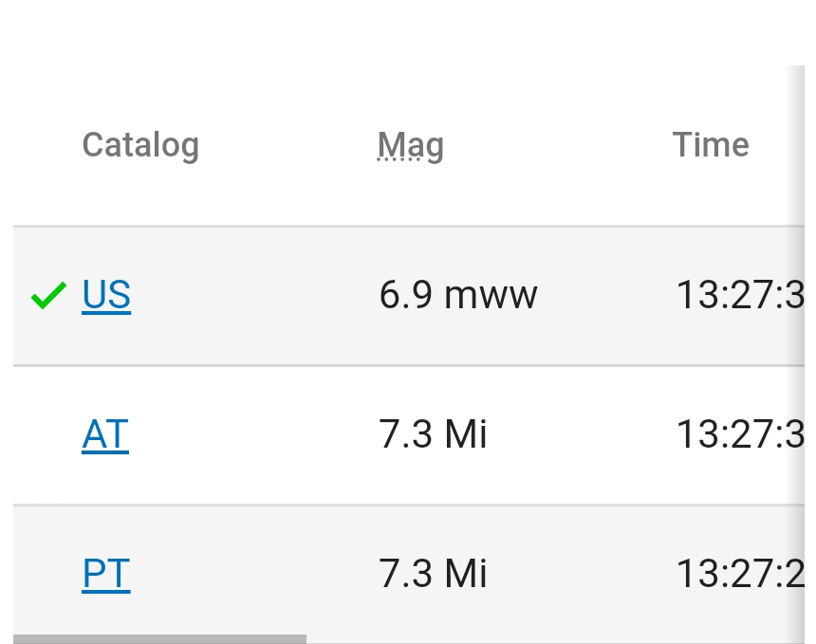Click the time value in the AT row
The height and width of the screenshot is (644, 816).
[739, 434]
